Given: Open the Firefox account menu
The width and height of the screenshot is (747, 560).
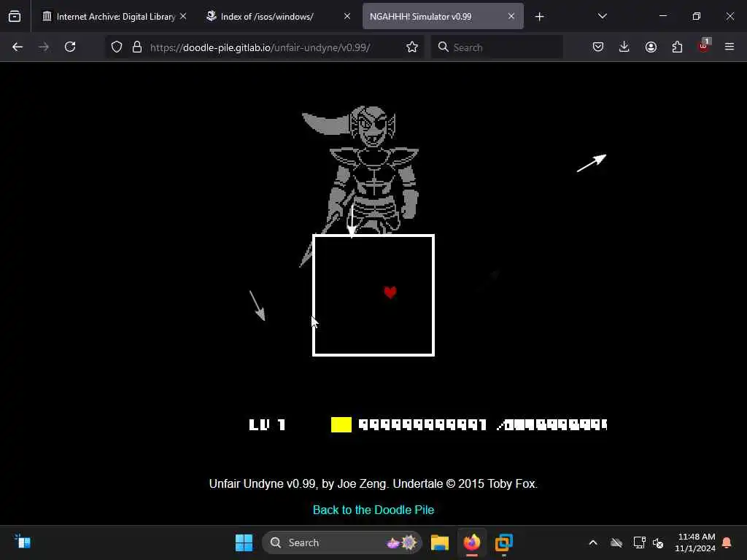Looking at the screenshot, I should coord(651,47).
